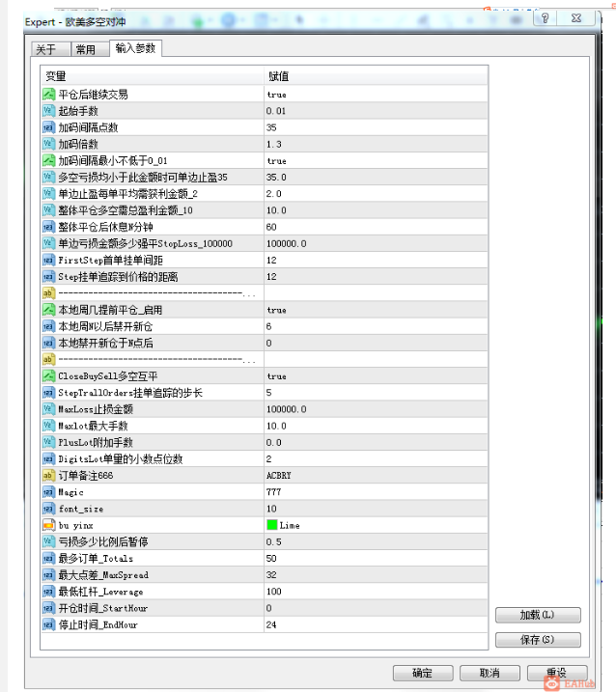Click the icon beside 最多订单_Totals
The width and height of the screenshot is (616, 692).
(x=48, y=558)
